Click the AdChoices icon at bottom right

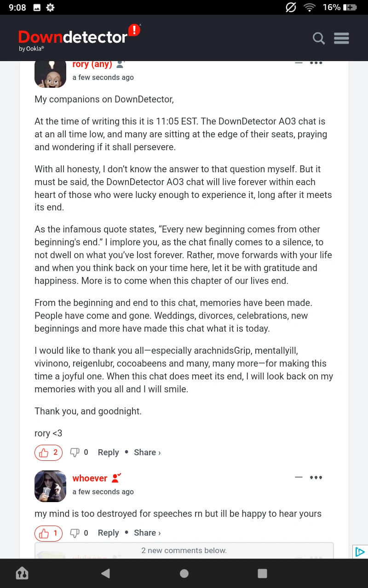pos(361,552)
